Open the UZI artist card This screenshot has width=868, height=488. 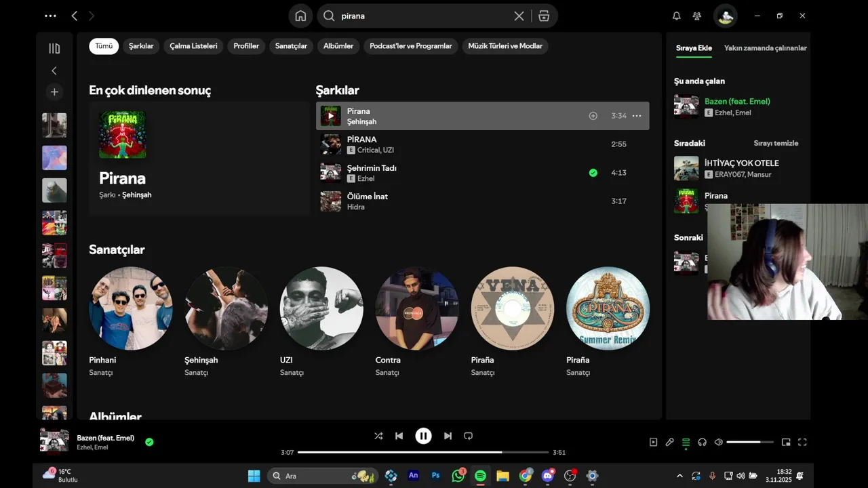coord(321,323)
